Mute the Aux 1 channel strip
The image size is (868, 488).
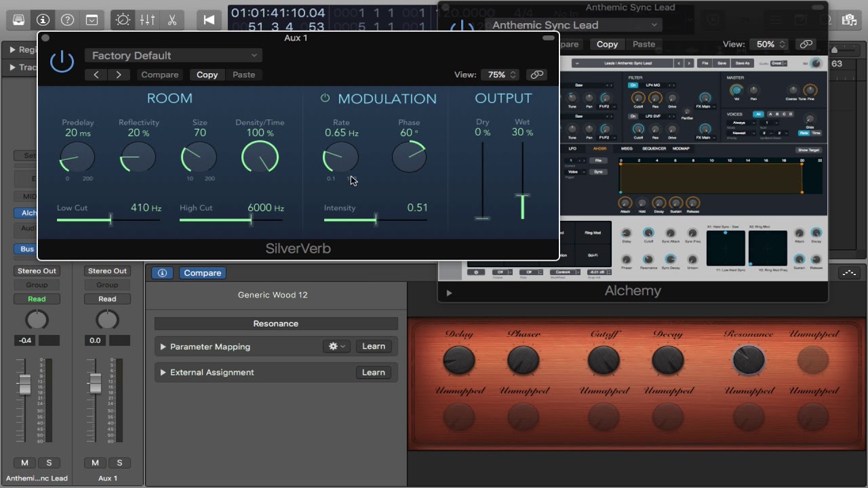point(95,463)
